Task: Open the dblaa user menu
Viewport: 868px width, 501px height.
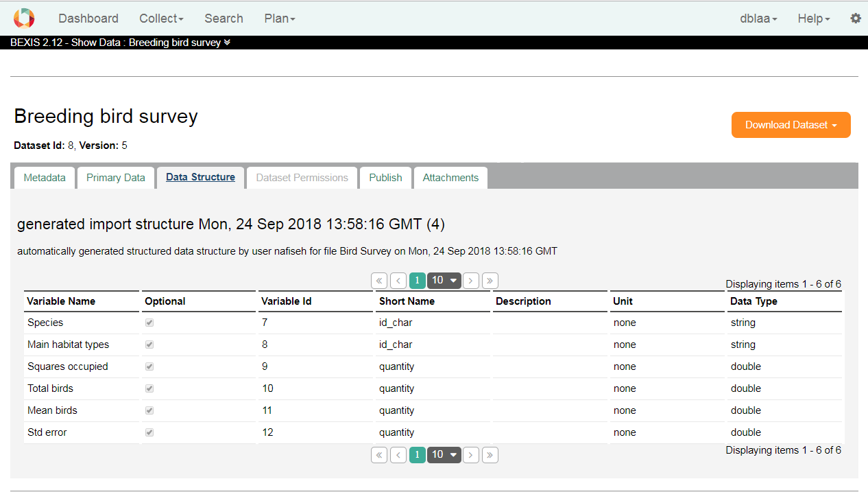Action: pos(758,19)
